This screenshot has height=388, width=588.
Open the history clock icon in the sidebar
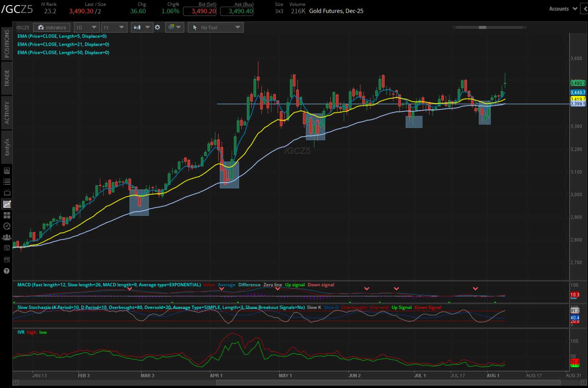coord(6,226)
